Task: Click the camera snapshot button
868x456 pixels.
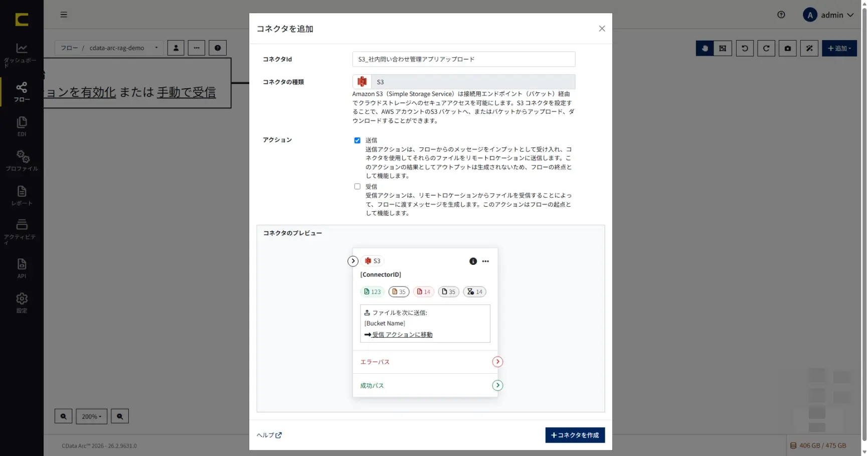Action: [x=788, y=48]
